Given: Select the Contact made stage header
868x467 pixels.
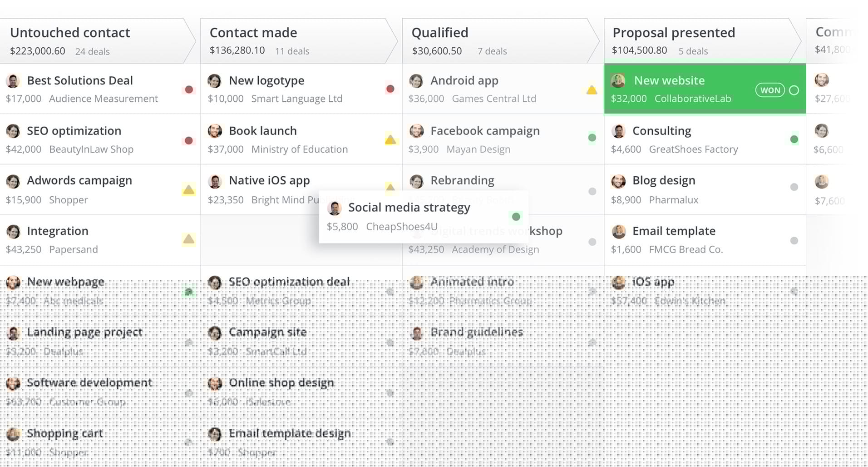Looking at the screenshot, I should 299,41.
